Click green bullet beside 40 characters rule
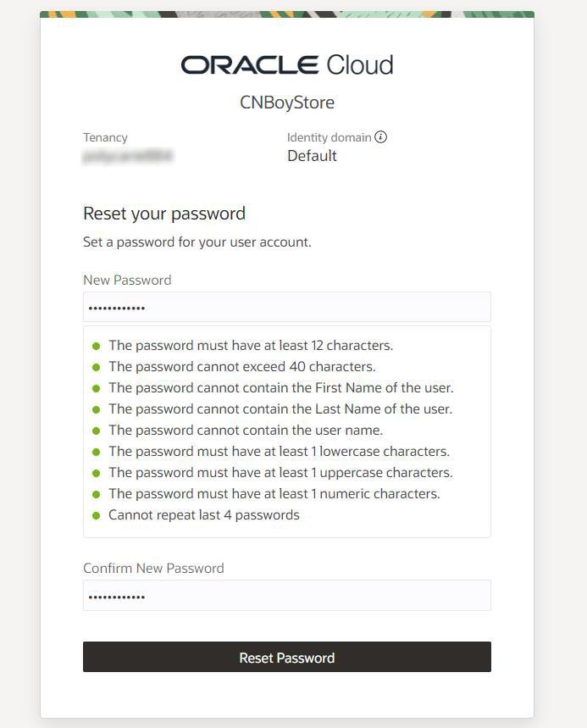The image size is (587, 728). pos(96,367)
